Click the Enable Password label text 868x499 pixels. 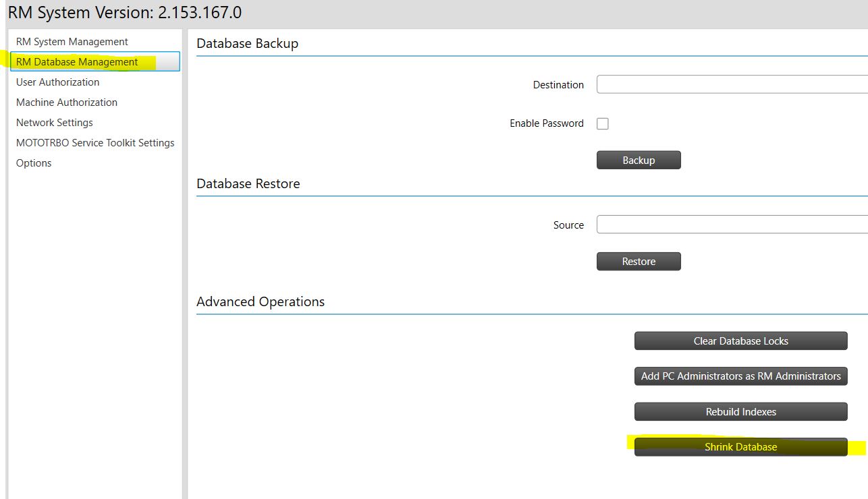(x=547, y=123)
